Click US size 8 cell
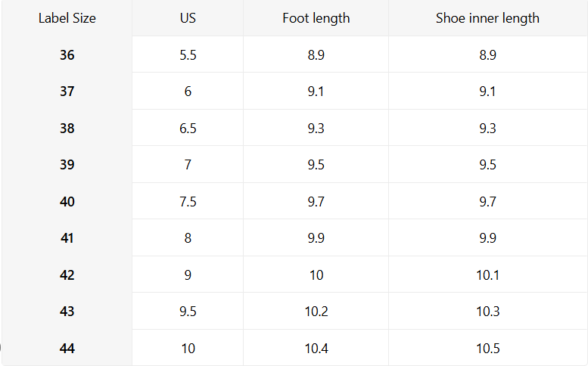The image size is (588, 366). [x=188, y=238]
